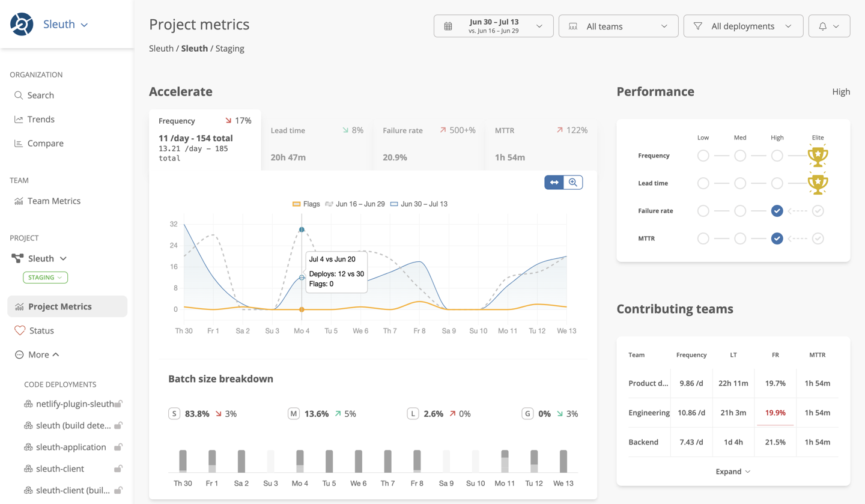
Task: Click the Compare bars icon
Action: 19,143
